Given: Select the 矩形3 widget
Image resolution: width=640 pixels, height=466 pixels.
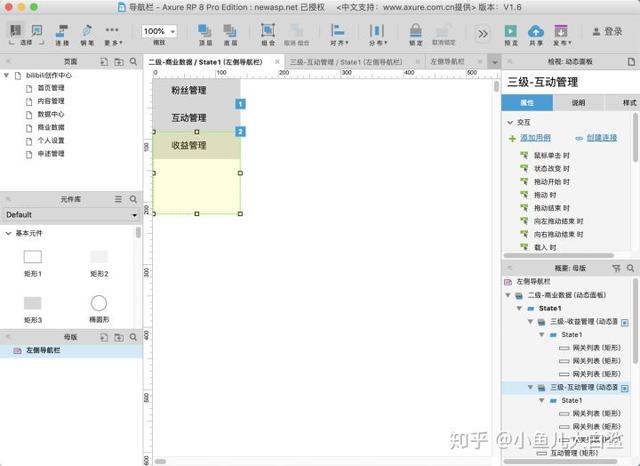Looking at the screenshot, I should (33, 309).
